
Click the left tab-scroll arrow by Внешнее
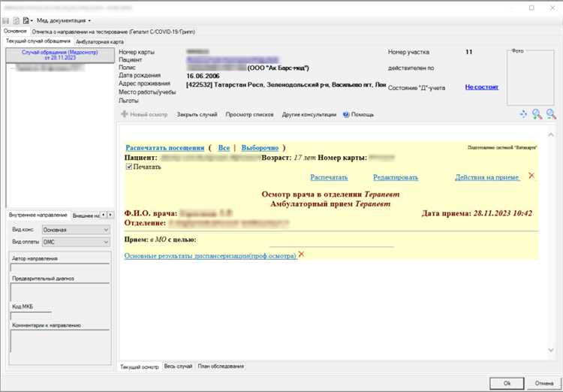coord(104,215)
